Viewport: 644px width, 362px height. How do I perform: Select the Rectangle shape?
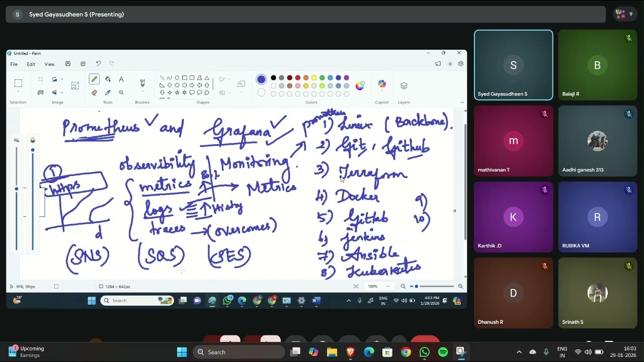coord(185,78)
